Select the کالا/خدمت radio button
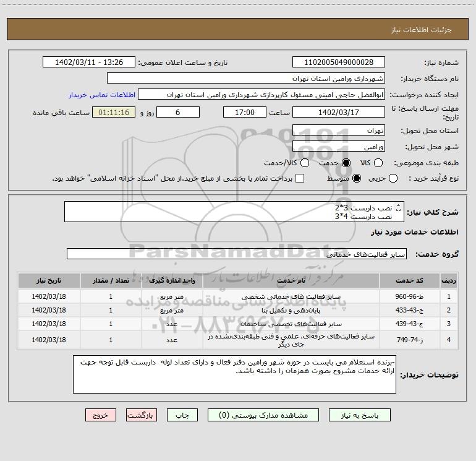This screenshot has width=476, height=461. pyautogui.click(x=305, y=163)
